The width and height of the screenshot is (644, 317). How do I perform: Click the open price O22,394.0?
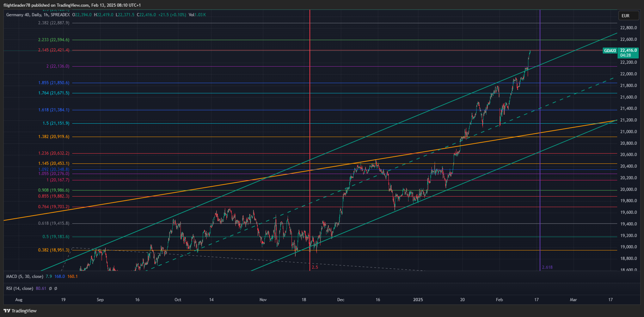coord(82,15)
